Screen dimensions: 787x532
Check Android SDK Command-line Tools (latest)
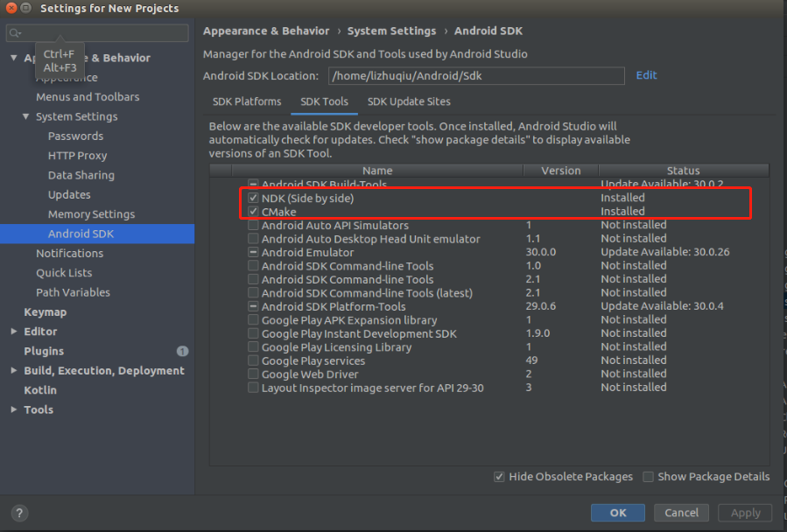tap(253, 292)
